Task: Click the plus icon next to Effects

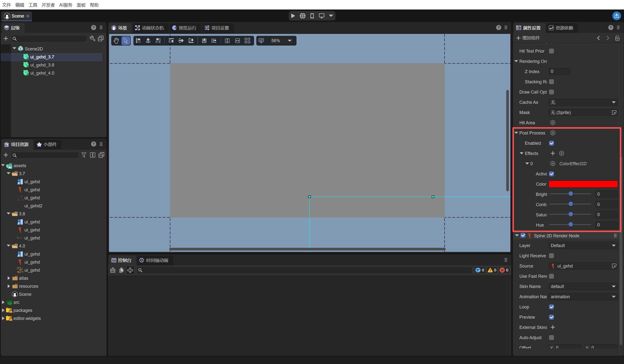Action: pyautogui.click(x=553, y=153)
